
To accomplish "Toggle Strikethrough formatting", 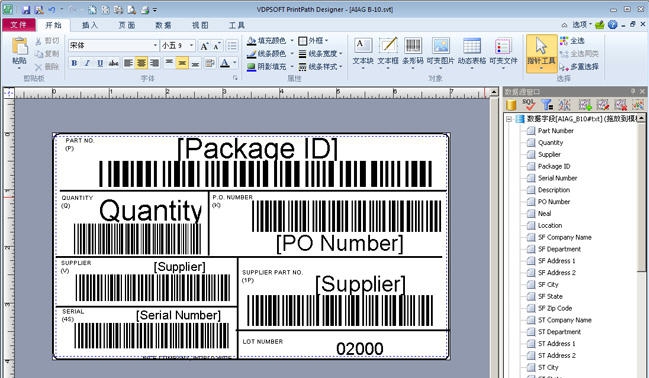I will pos(113,63).
